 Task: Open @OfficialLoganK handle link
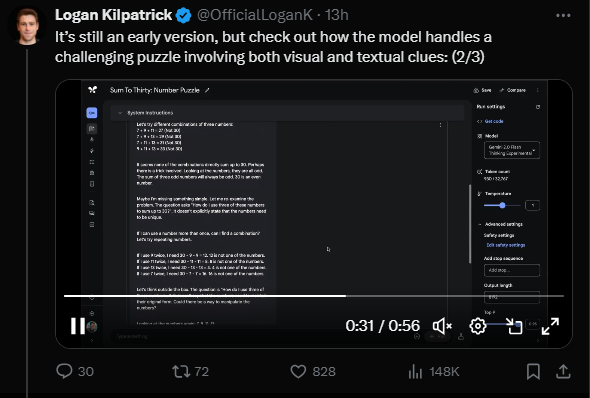(x=254, y=15)
